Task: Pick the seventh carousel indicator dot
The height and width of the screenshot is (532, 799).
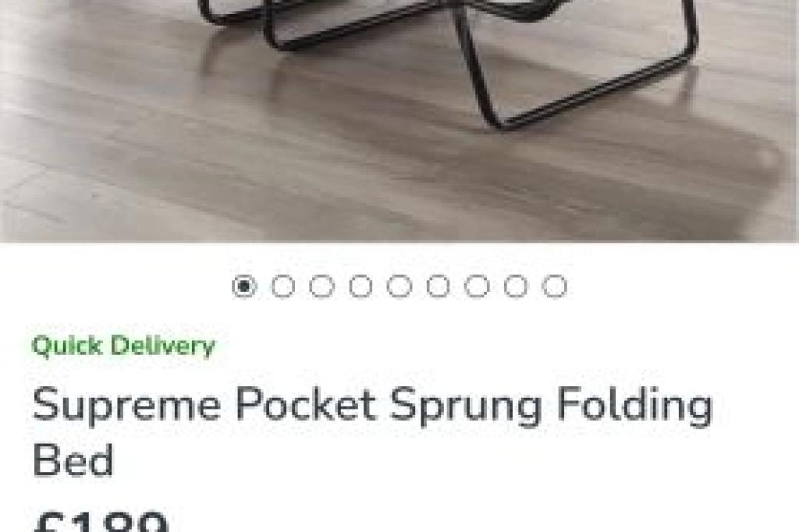Action: 477,286
